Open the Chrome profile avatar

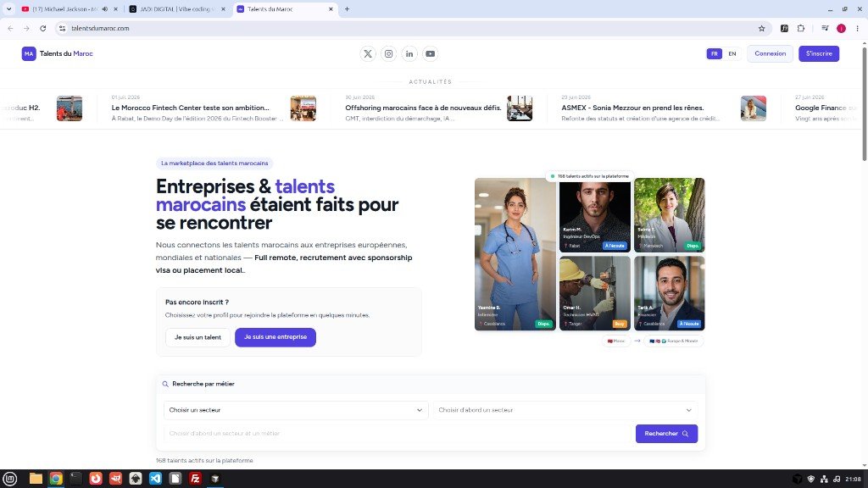click(x=841, y=28)
